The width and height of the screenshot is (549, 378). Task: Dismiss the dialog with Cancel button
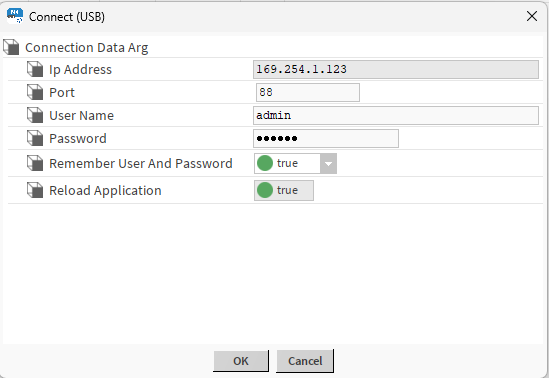(x=305, y=361)
